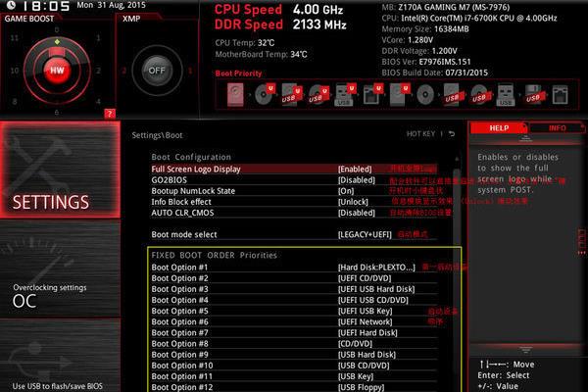Click the MotherBoard Temp: 34°C text

(261, 55)
